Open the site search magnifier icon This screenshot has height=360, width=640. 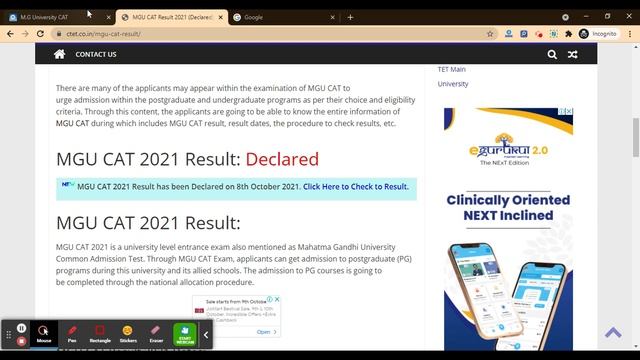tap(552, 54)
